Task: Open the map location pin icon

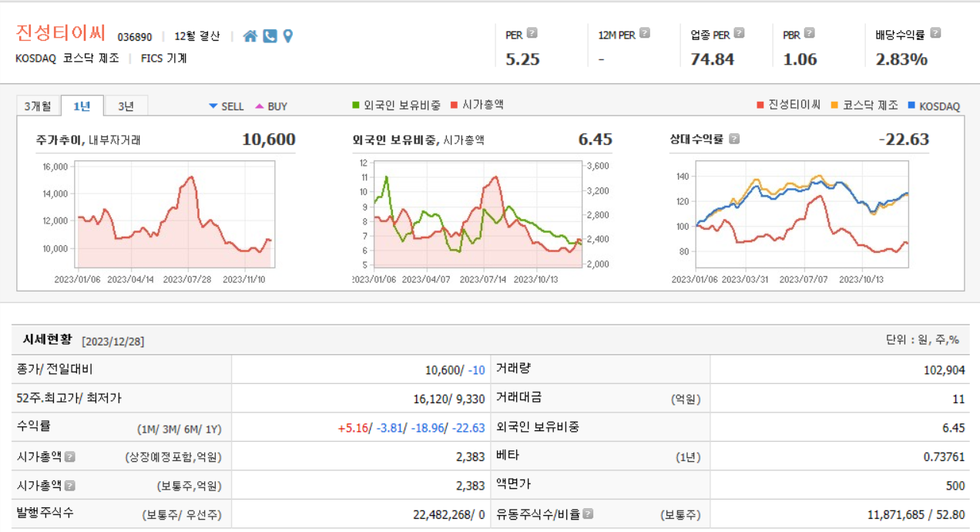Action: point(288,35)
